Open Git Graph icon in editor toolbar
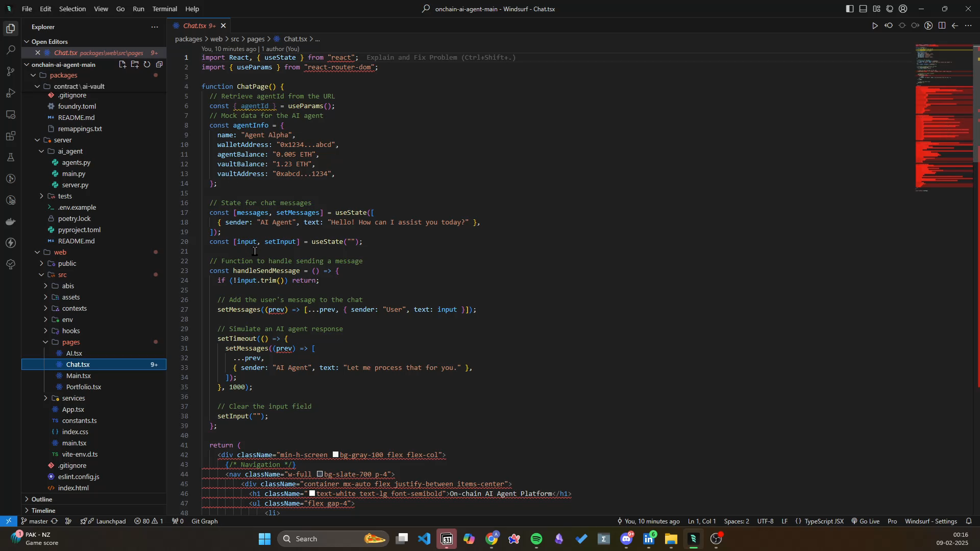This screenshot has height=551, width=980. [929, 26]
